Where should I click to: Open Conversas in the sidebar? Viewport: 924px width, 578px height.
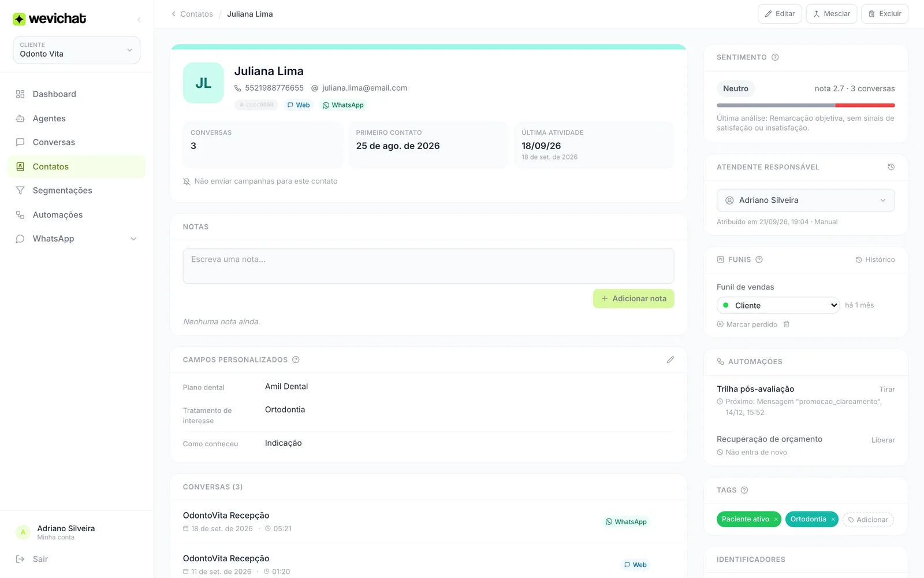point(76,142)
